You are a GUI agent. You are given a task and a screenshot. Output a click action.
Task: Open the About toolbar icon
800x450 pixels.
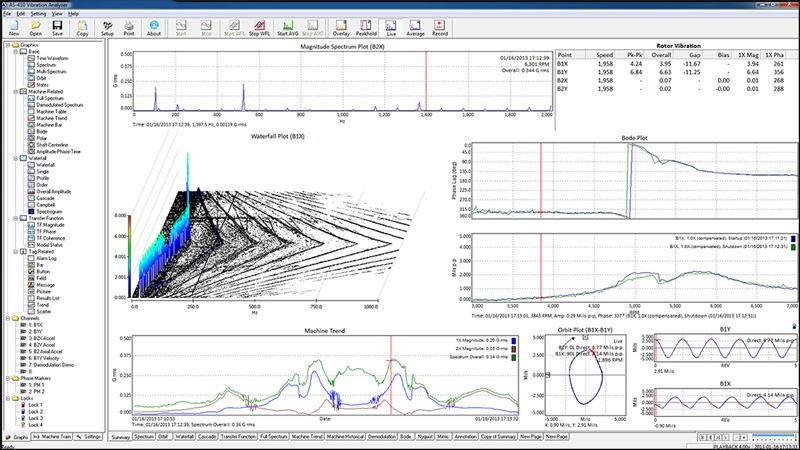154,28
